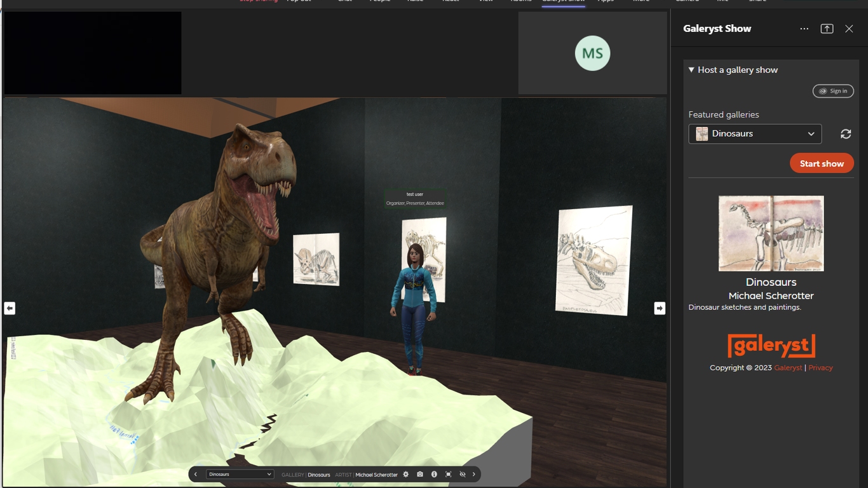This screenshot has width=868, height=488.
Task: Click the large dinosaur skull sketch
Action: (594, 261)
